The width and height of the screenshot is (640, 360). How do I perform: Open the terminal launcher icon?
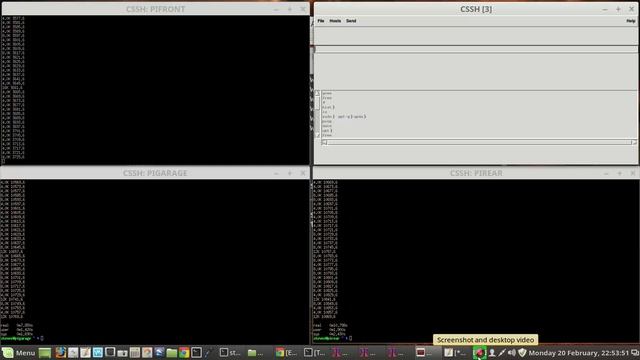(196, 353)
